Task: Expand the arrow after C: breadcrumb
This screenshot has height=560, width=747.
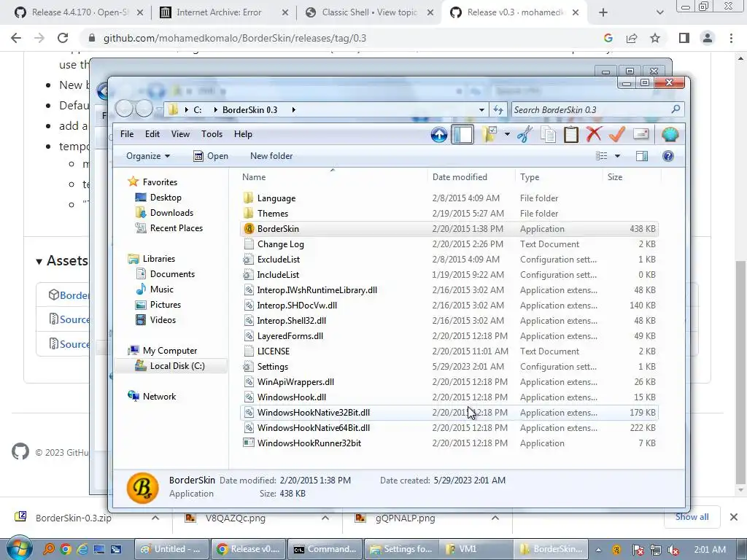Action: pyautogui.click(x=215, y=110)
